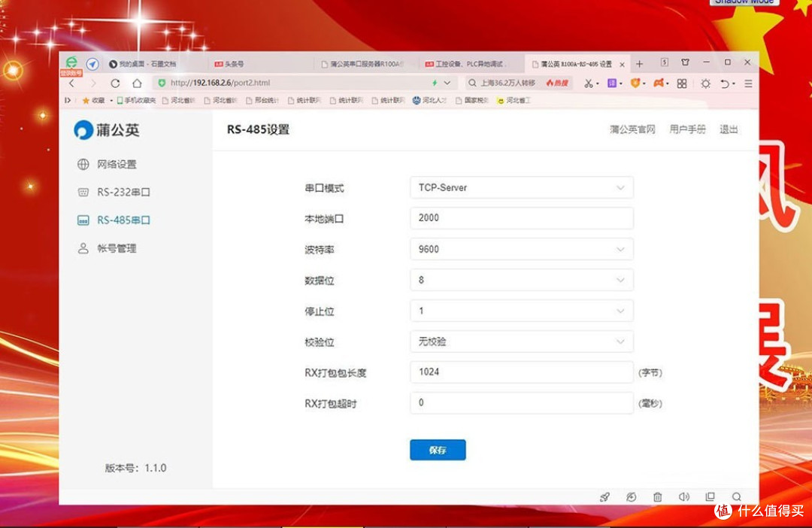Click the trash clear-data icon in status bar

(x=657, y=497)
